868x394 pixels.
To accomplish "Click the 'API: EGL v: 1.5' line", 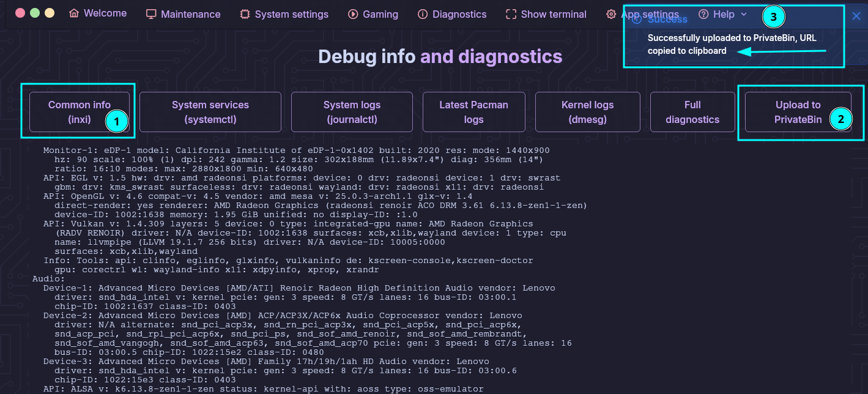I will click(302, 178).
